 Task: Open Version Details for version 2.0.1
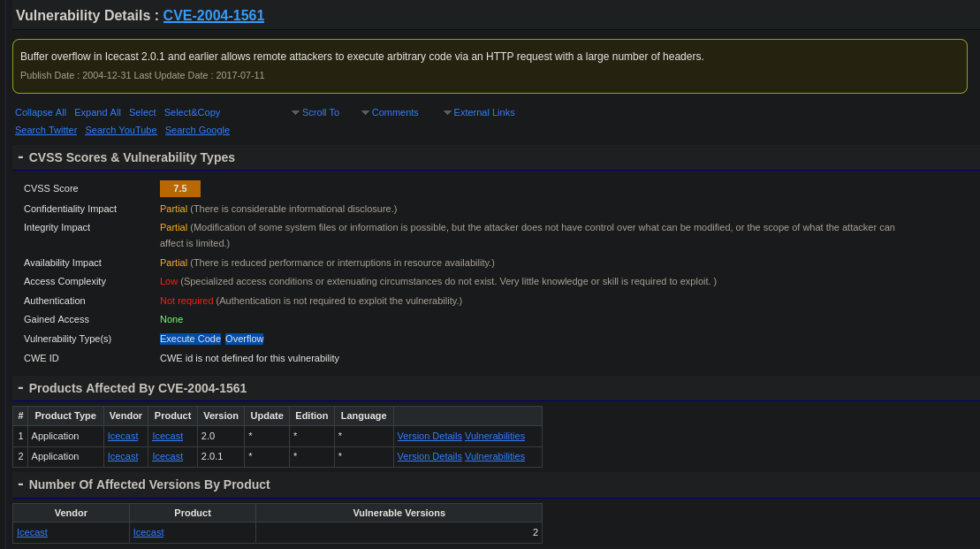[x=429, y=456]
